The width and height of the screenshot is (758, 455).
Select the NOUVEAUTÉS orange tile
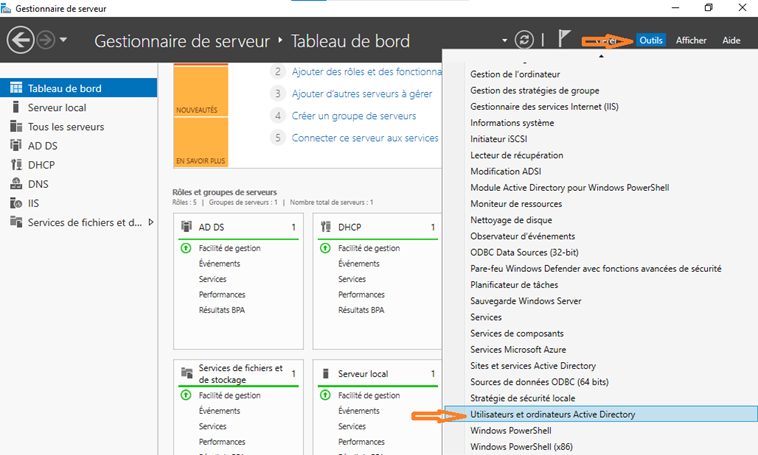(x=201, y=90)
